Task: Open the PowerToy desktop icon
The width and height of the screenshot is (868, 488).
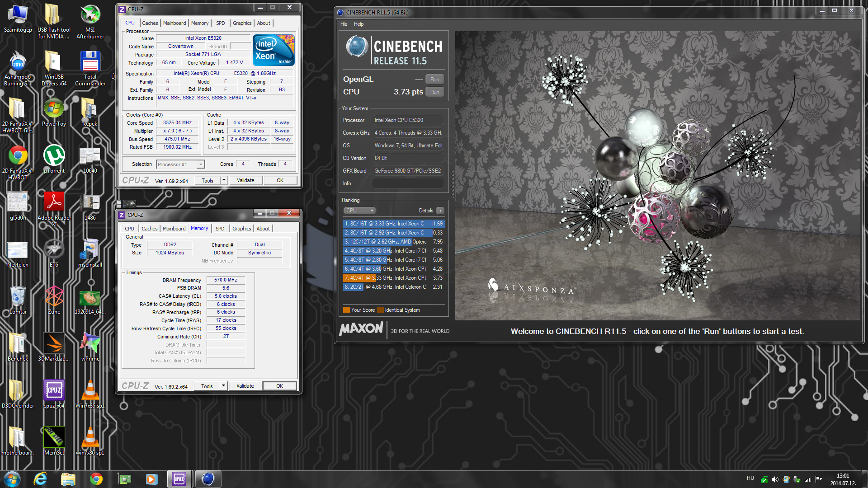Action: [x=54, y=112]
